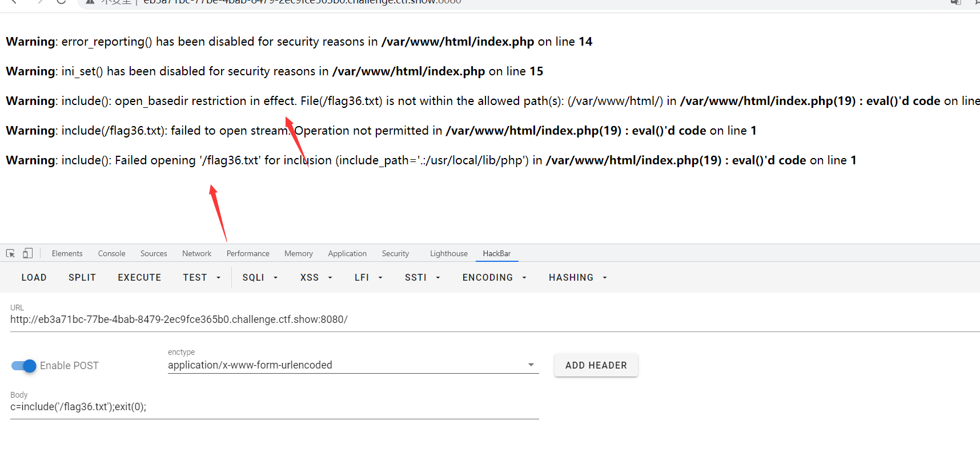Click the inspect element picker icon
Screen dimensions: 980x449
coord(10,253)
